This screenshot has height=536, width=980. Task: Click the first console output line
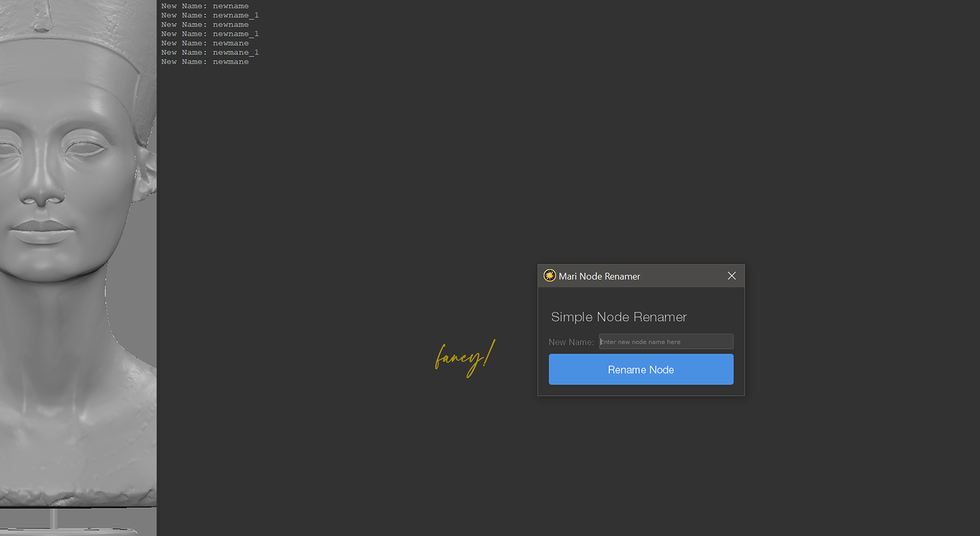pyautogui.click(x=205, y=6)
